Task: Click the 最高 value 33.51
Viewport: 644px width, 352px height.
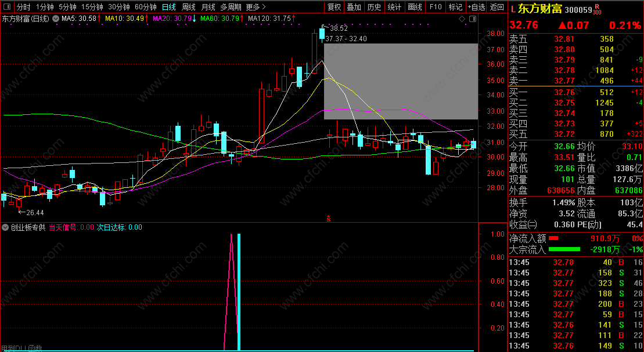Action: [564, 158]
